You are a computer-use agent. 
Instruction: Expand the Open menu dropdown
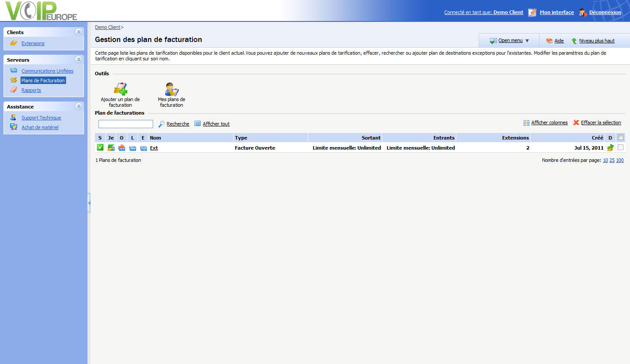[x=510, y=41]
